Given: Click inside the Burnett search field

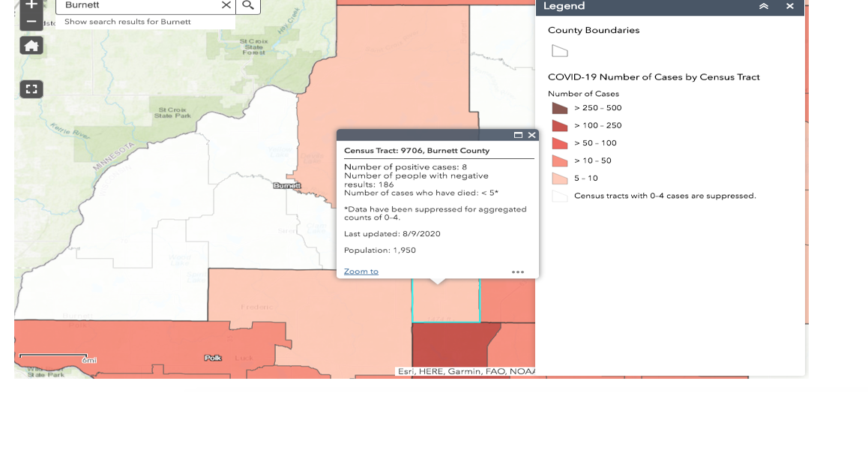Looking at the screenshot, I should coord(135,5).
